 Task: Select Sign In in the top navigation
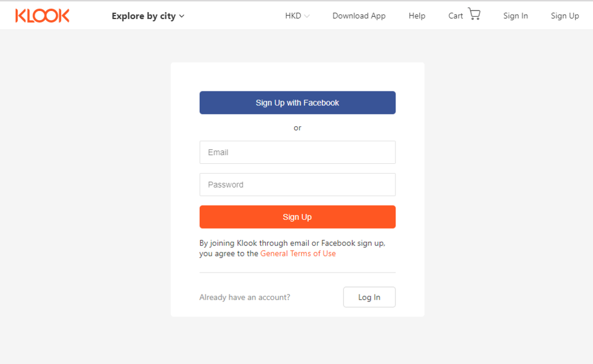coord(515,16)
